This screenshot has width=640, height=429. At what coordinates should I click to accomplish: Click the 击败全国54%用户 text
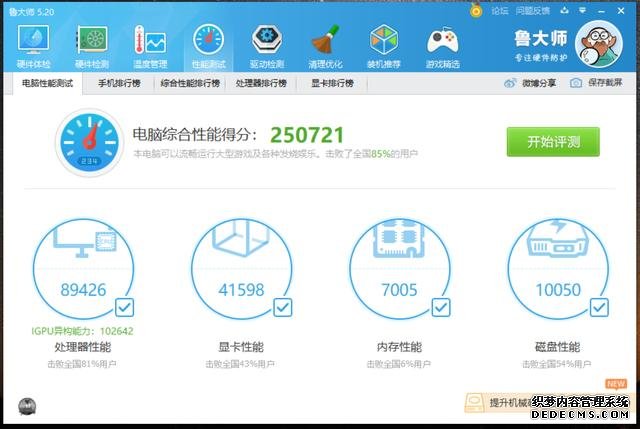click(557, 364)
